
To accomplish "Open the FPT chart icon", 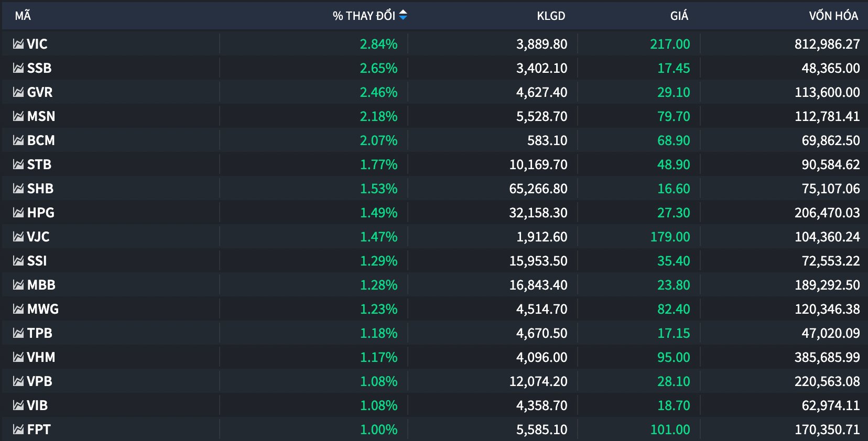I will click(x=18, y=429).
